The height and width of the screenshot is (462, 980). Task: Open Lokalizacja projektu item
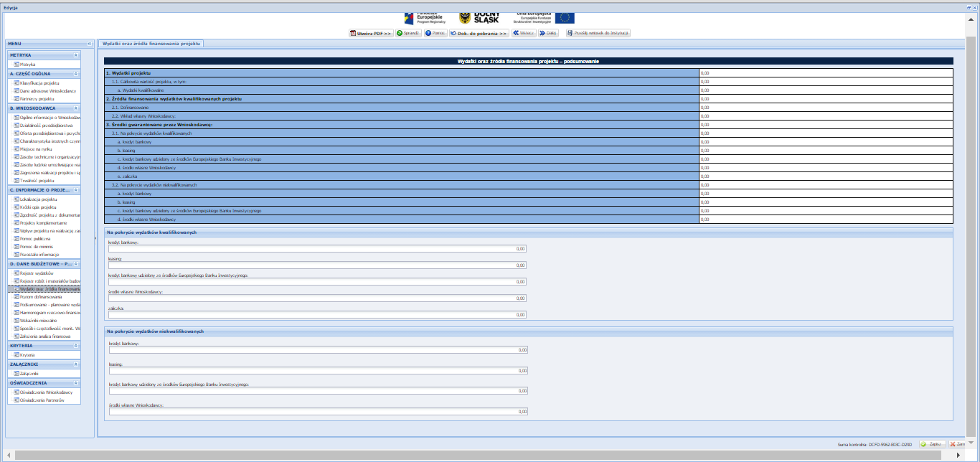(39, 199)
